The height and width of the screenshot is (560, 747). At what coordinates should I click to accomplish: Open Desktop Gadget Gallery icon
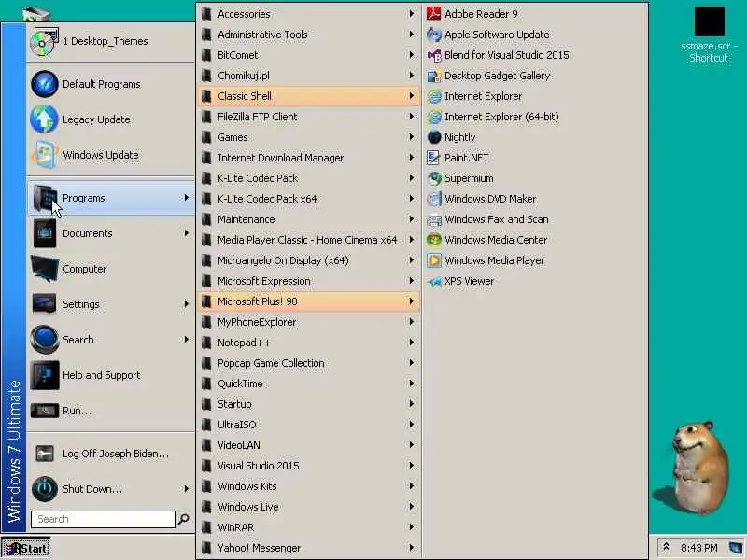click(433, 76)
